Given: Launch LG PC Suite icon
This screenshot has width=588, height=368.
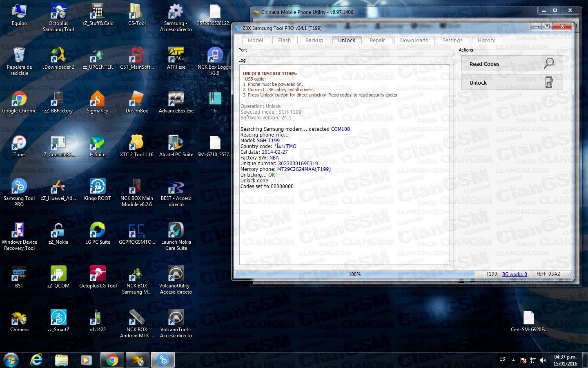Looking at the screenshot, I should tap(98, 233).
